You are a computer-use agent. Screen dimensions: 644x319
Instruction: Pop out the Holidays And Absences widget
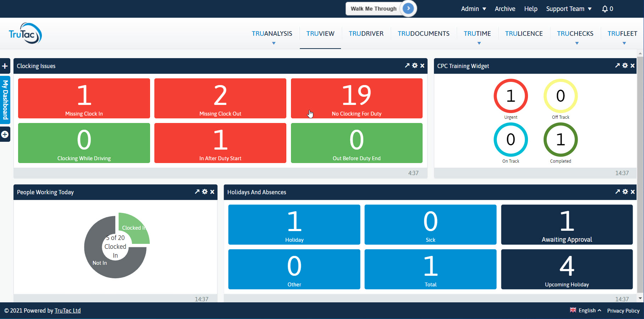[x=617, y=192]
